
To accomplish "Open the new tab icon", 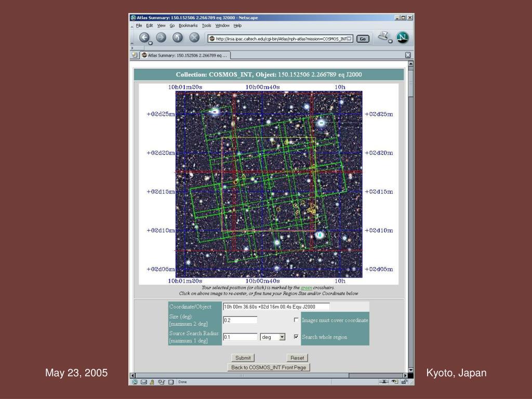I will coord(135,55).
